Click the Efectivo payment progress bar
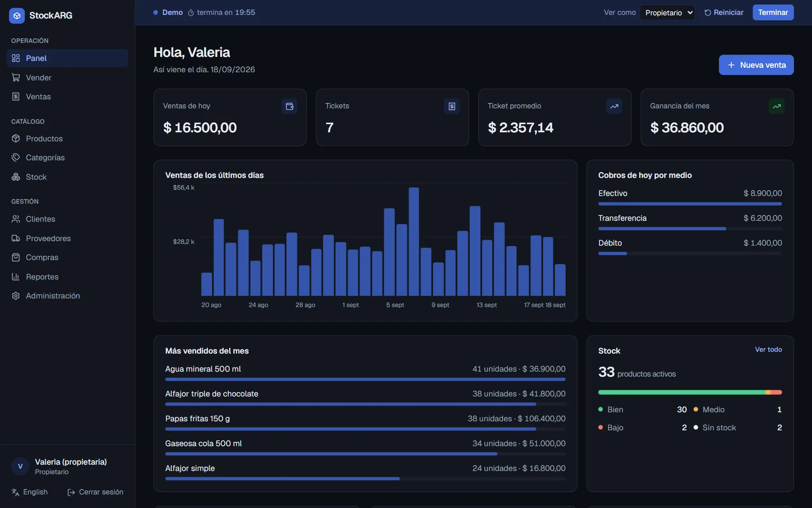This screenshot has height=508, width=812. (690, 204)
